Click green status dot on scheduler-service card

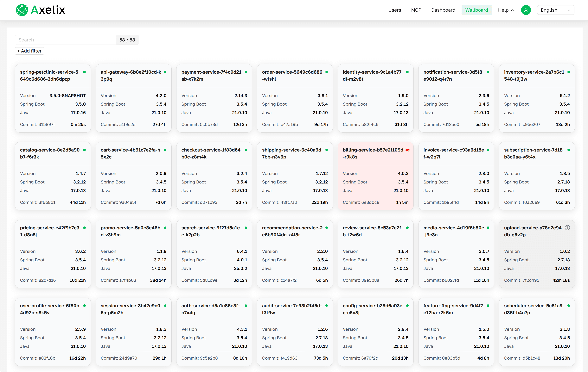pyautogui.click(x=568, y=306)
